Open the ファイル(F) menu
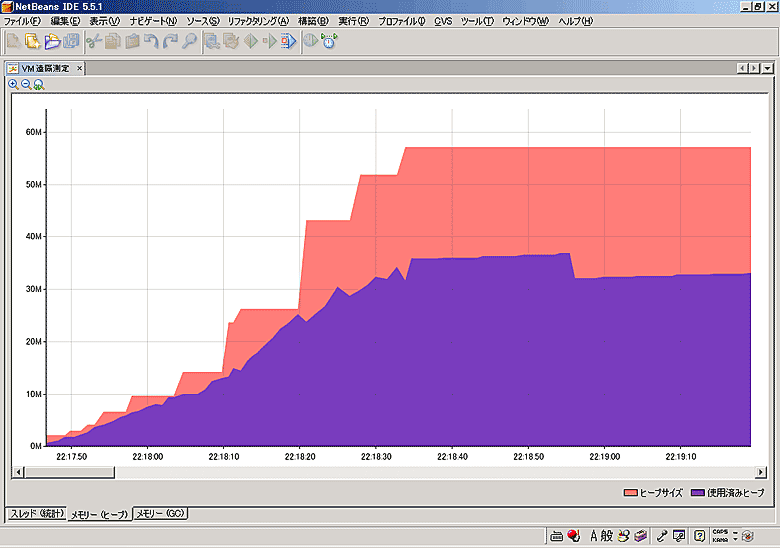This screenshot has width=780, height=548. (22, 21)
